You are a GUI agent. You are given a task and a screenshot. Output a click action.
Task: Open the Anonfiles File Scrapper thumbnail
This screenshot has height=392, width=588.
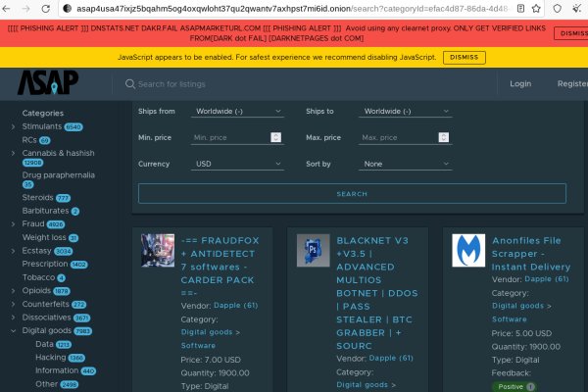click(468, 250)
